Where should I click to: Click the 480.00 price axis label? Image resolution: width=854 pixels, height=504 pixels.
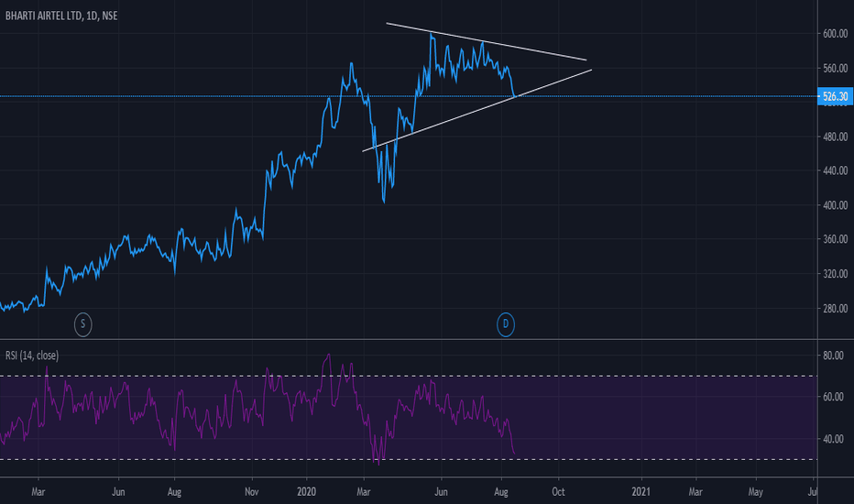[x=835, y=137]
